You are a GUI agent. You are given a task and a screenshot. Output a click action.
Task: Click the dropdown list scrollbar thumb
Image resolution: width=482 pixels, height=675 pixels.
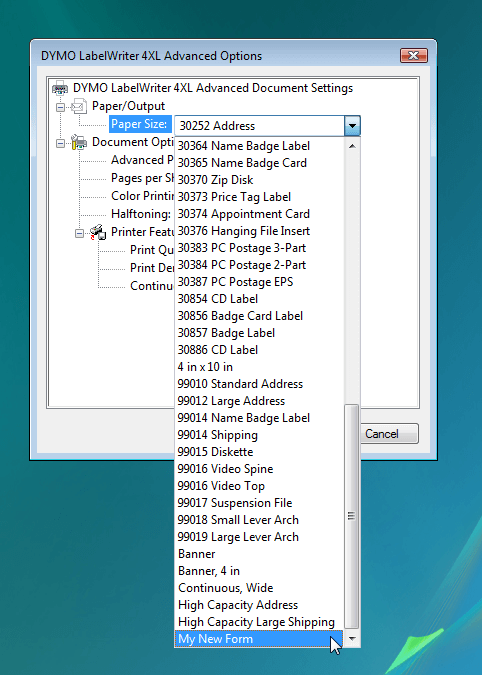click(352, 516)
